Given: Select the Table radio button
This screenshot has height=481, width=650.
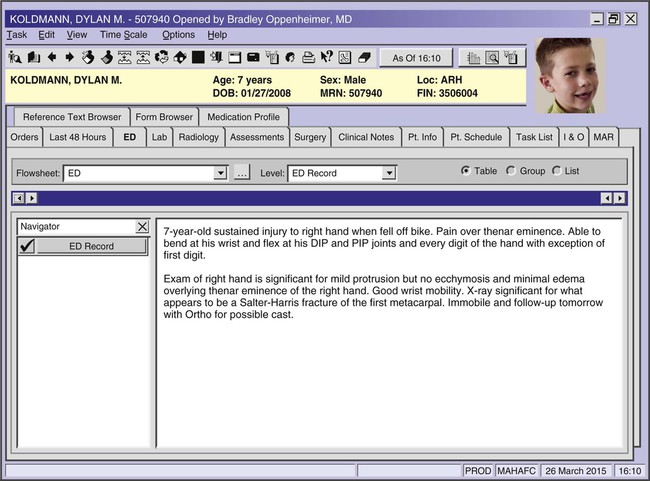Looking at the screenshot, I should 466,171.
